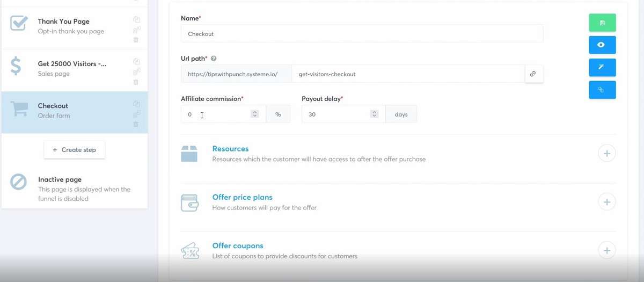Image resolution: width=644 pixels, height=282 pixels.
Task: Open the Offer price plans heading
Action: coord(242,197)
